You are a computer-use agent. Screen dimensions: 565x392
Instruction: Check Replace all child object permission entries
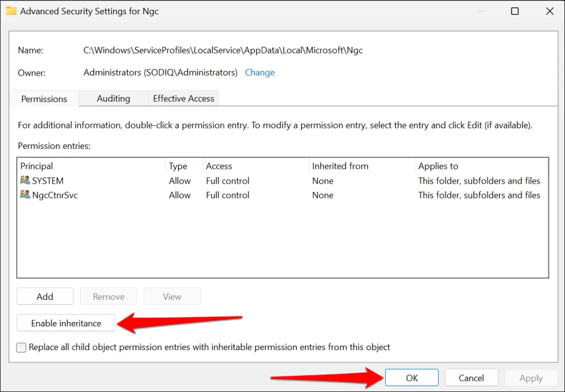point(22,347)
